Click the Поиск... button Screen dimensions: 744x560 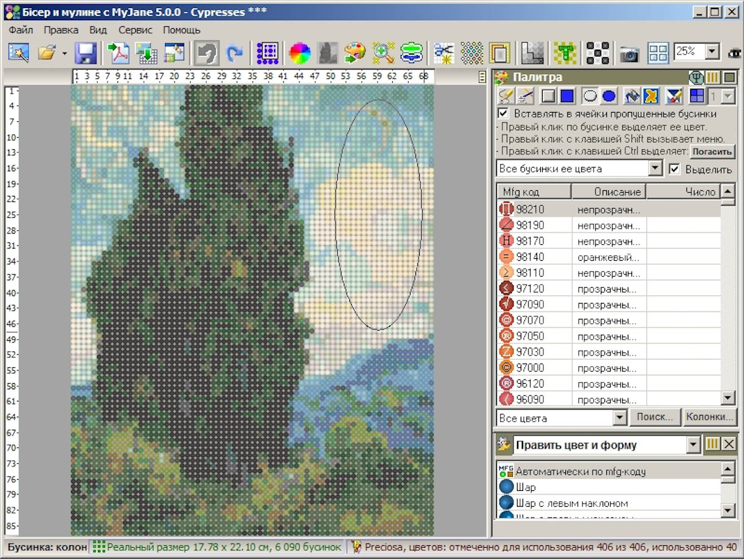point(655,417)
